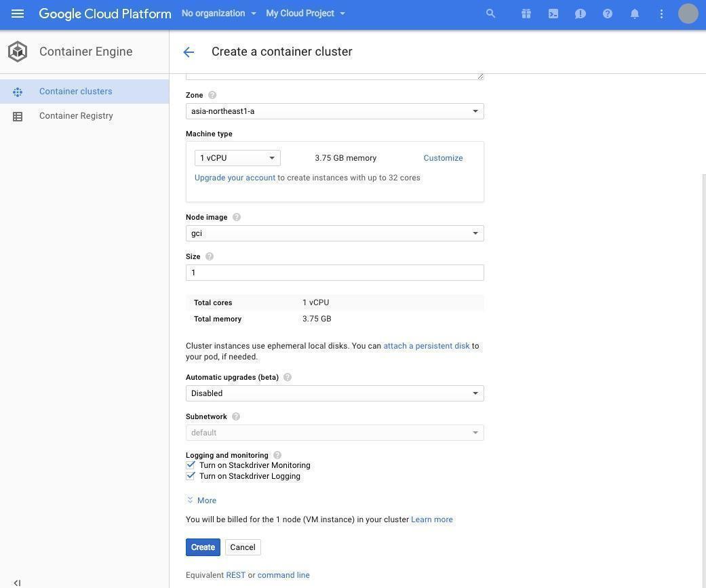
Task: Go back using the arrow icon
Action: [x=189, y=52]
